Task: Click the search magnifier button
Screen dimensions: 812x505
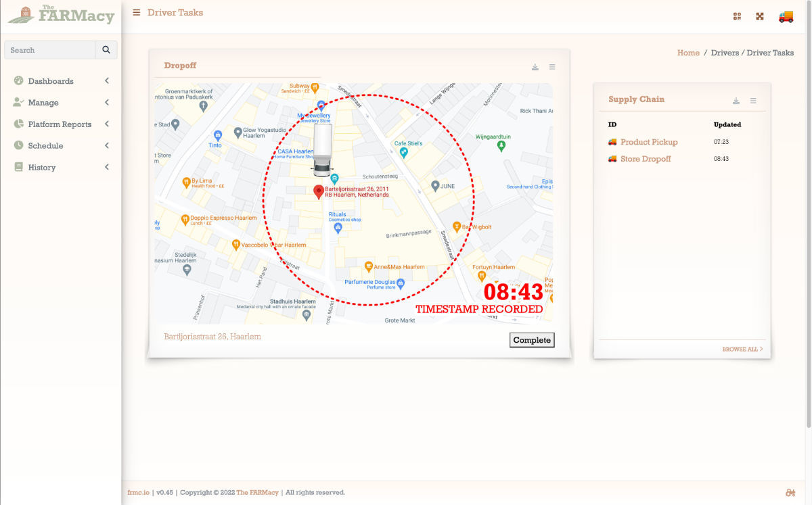Action: [106, 50]
